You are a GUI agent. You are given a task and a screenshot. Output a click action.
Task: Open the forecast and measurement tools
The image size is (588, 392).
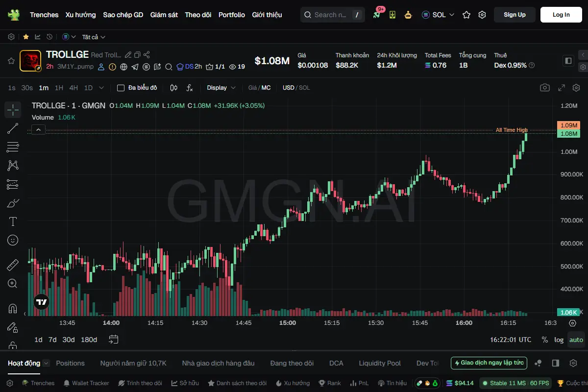[13, 184]
